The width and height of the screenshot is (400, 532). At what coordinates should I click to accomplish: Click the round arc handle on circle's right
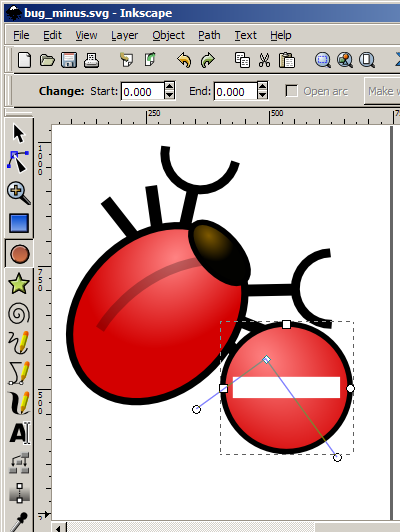pyautogui.click(x=350, y=388)
